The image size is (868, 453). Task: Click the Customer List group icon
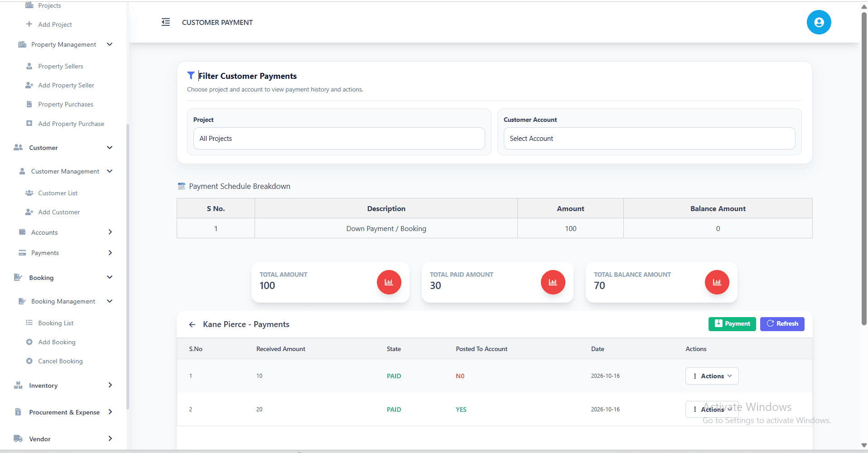click(29, 193)
